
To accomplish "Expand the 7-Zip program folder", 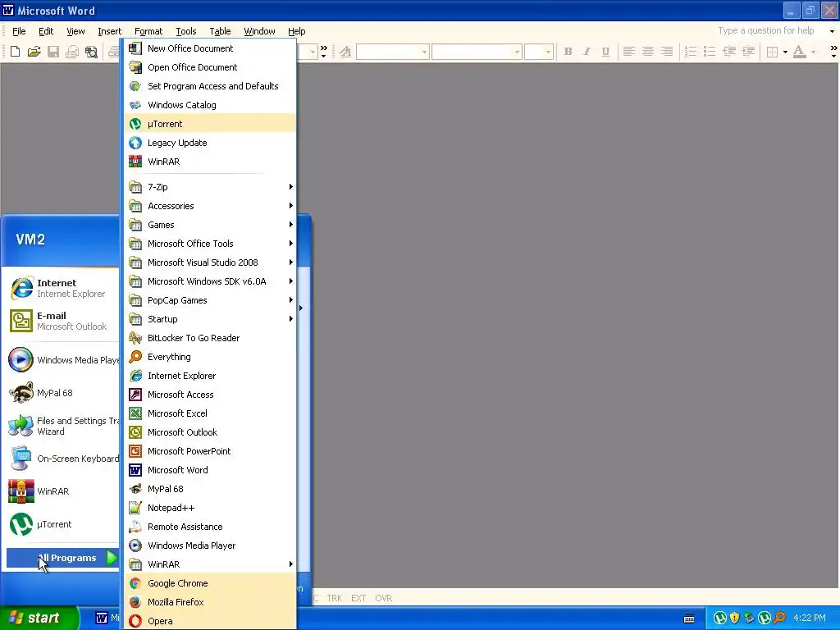I will [210, 187].
